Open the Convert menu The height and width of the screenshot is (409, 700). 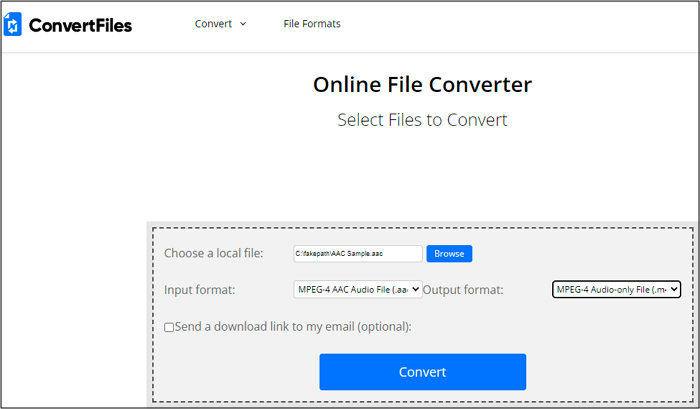[212, 24]
